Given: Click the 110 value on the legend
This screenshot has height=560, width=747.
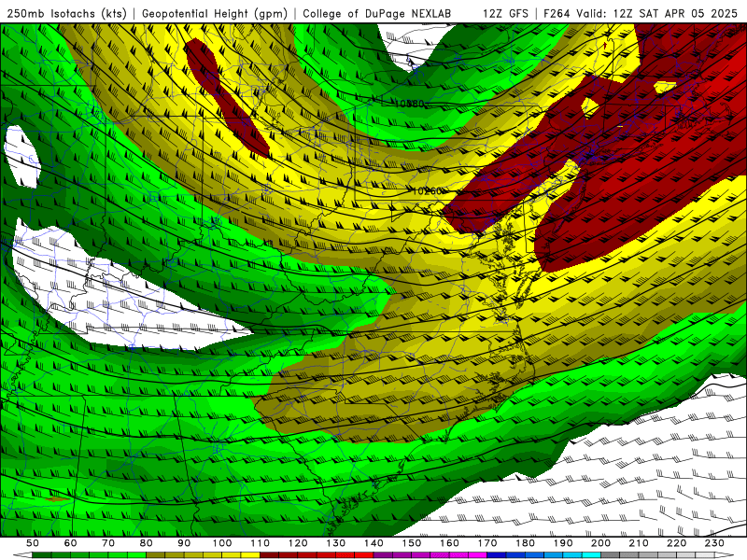Looking at the screenshot, I should pyautogui.click(x=261, y=543).
